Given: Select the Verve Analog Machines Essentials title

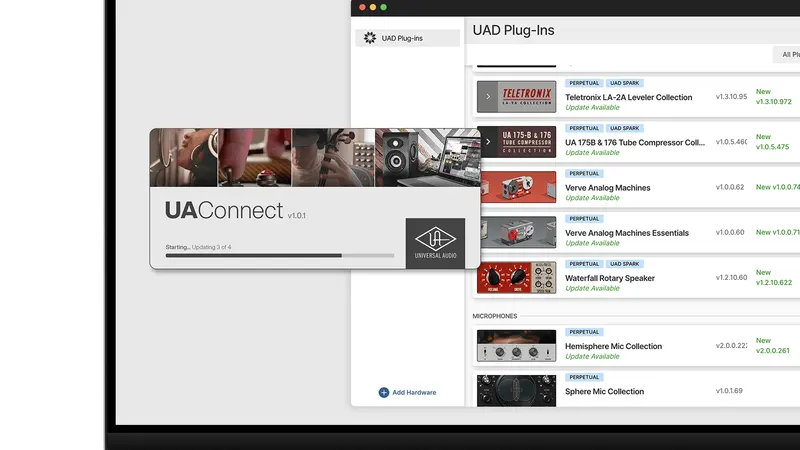Looking at the screenshot, I should tap(627, 233).
